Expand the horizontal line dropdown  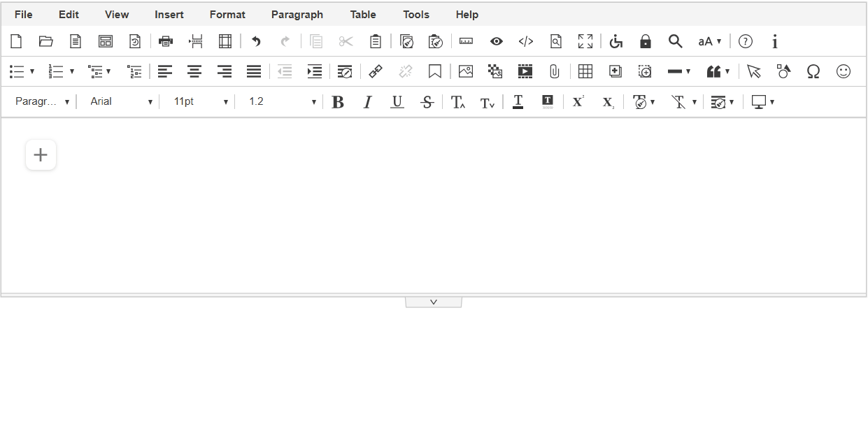click(x=688, y=71)
